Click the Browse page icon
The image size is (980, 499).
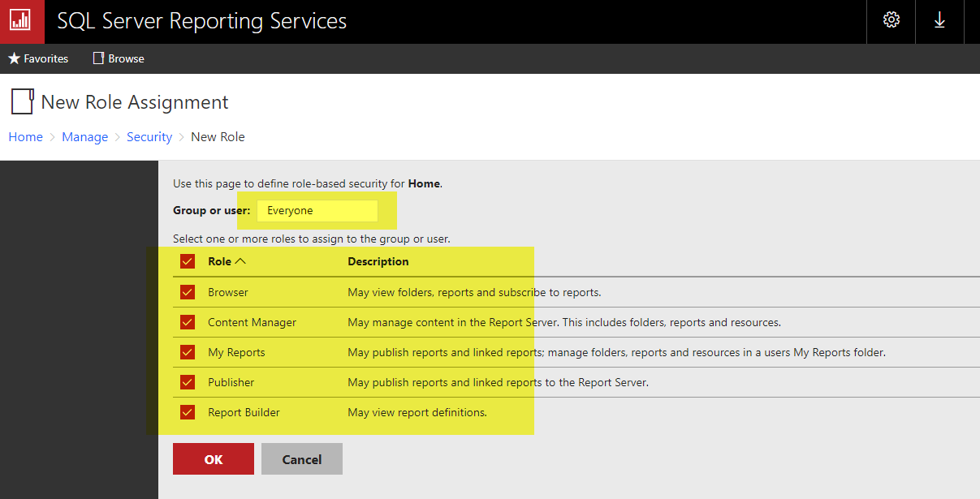[98, 58]
